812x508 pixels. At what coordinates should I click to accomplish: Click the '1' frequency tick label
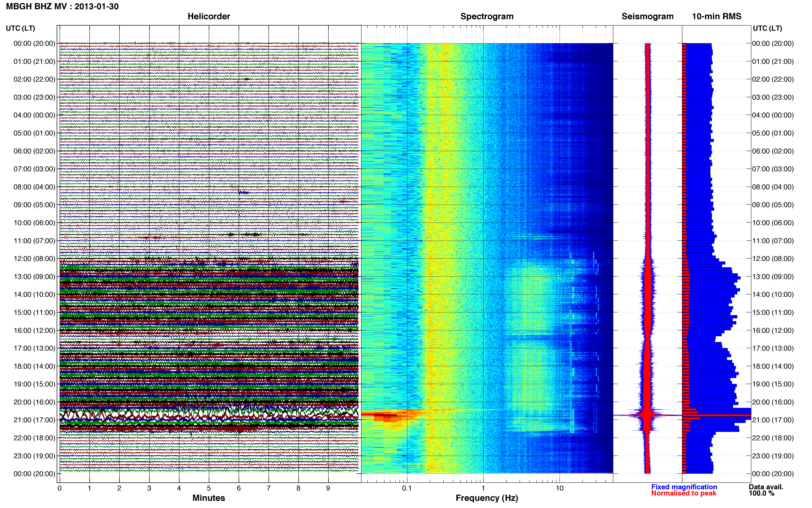coord(483,488)
